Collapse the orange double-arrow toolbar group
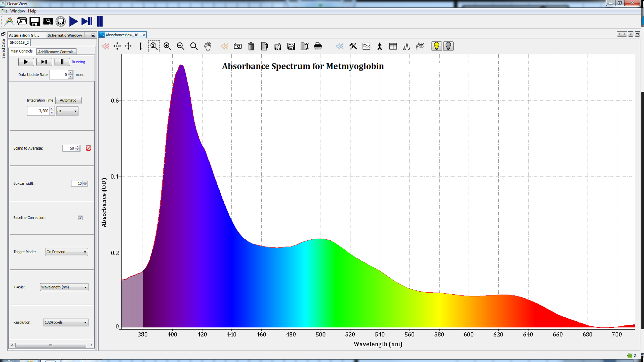The height and width of the screenshot is (362, 644). click(225, 46)
